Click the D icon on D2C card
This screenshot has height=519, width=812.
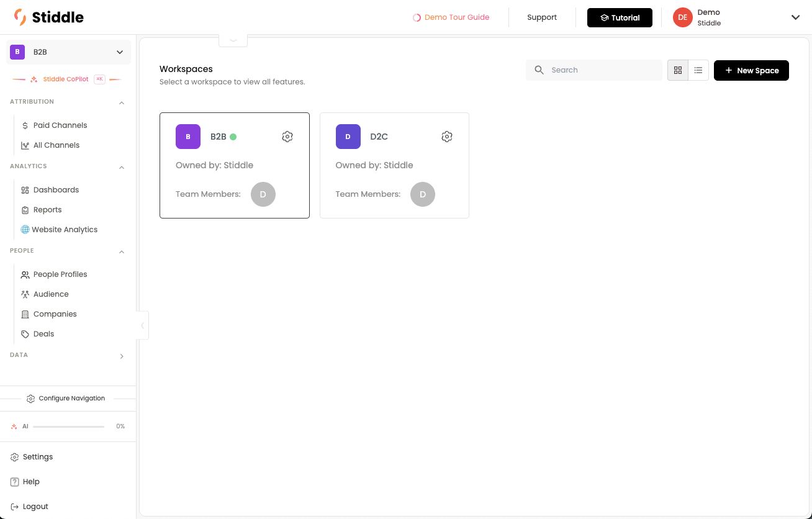tap(348, 137)
